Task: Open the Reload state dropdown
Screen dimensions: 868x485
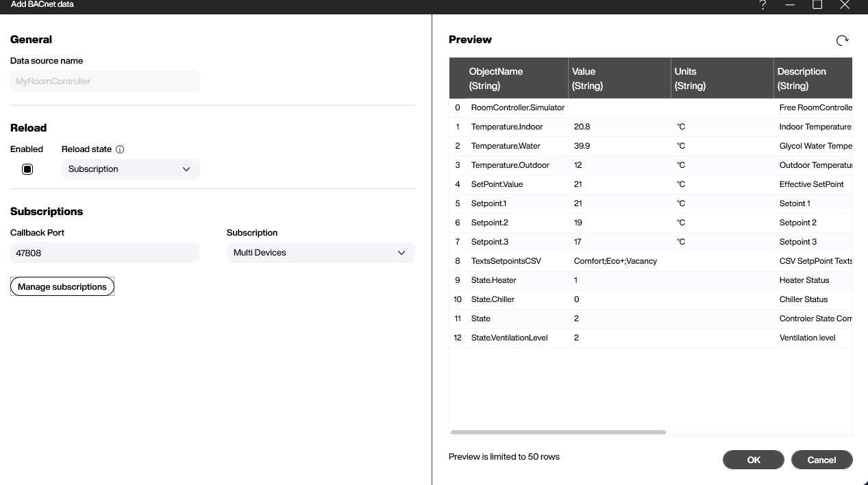Action: tap(130, 169)
